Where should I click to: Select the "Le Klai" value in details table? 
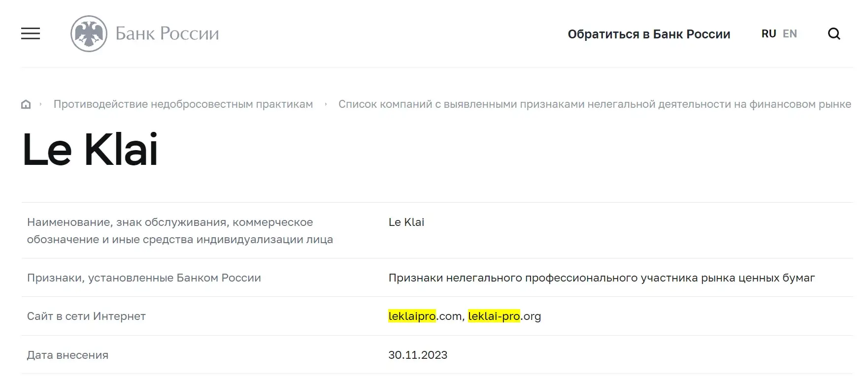(407, 222)
